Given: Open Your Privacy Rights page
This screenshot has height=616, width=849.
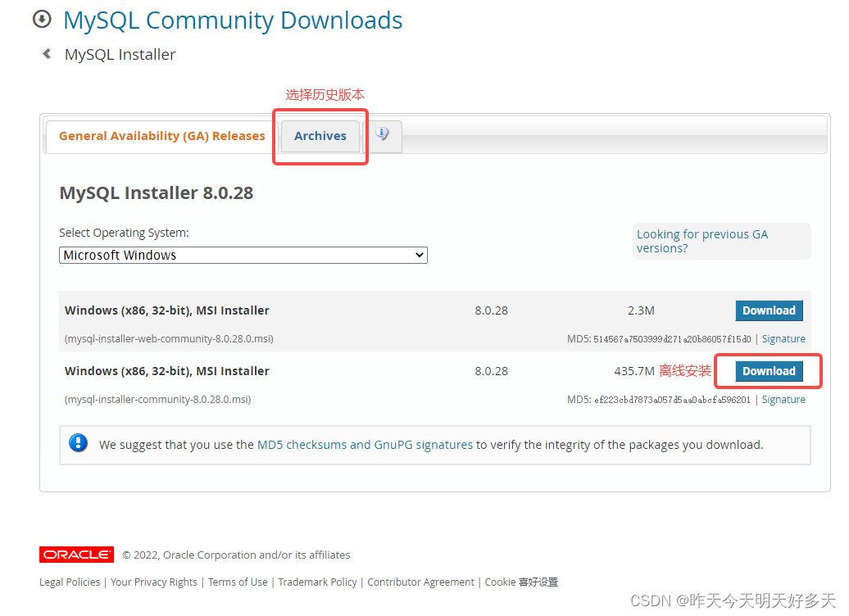Looking at the screenshot, I should pyautogui.click(x=153, y=582).
